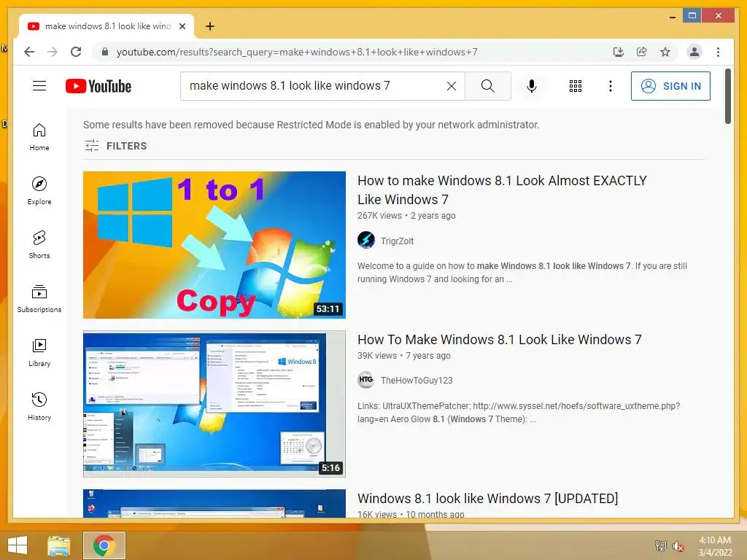Viewport: 747px width, 560px height.
Task: Open Shorts in sidebar
Action: (x=39, y=245)
